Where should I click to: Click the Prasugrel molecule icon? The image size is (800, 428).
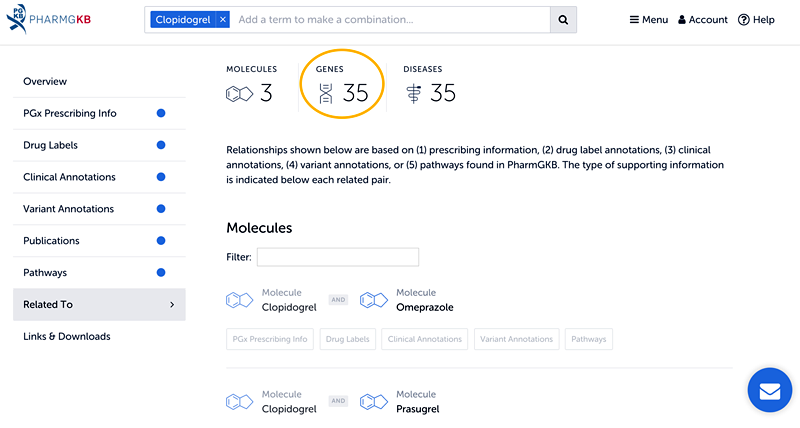(373, 402)
